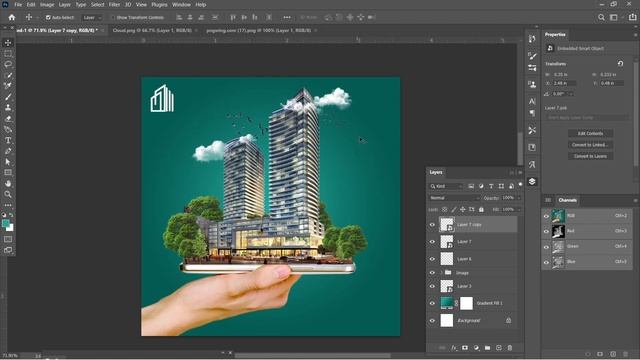The height and width of the screenshot is (360, 640).
Task: Select the Layer 6 row
Action: (x=473, y=259)
